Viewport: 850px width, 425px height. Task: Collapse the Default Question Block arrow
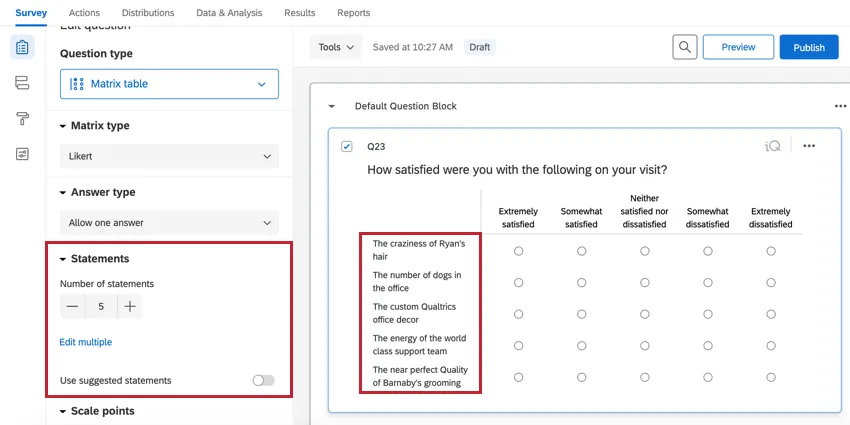pos(332,106)
